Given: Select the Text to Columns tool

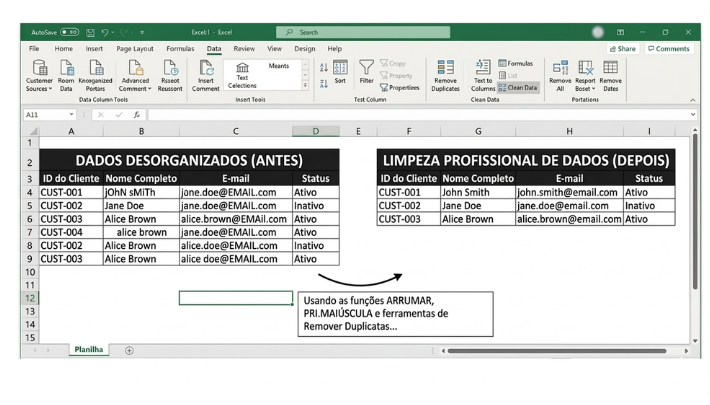Looking at the screenshot, I should pyautogui.click(x=483, y=68).
